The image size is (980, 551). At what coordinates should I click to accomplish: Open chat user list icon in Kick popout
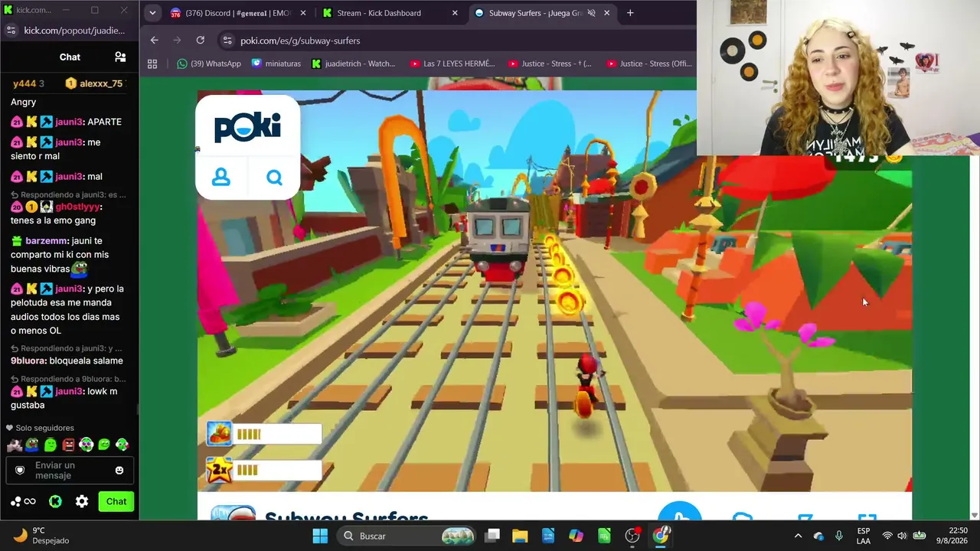click(x=120, y=57)
